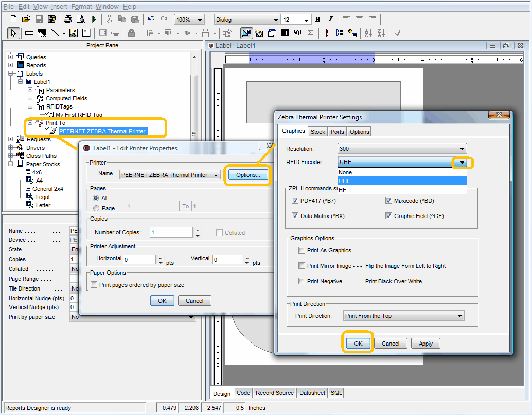Viewport: 532px width, 415px height.
Task: Click the SQL toolbar icon
Action: tap(297, 33)
